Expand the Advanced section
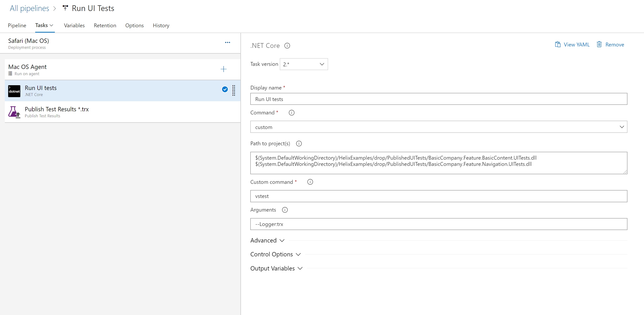The width and height of the screenshot is (644, 315). click(267, 240)
